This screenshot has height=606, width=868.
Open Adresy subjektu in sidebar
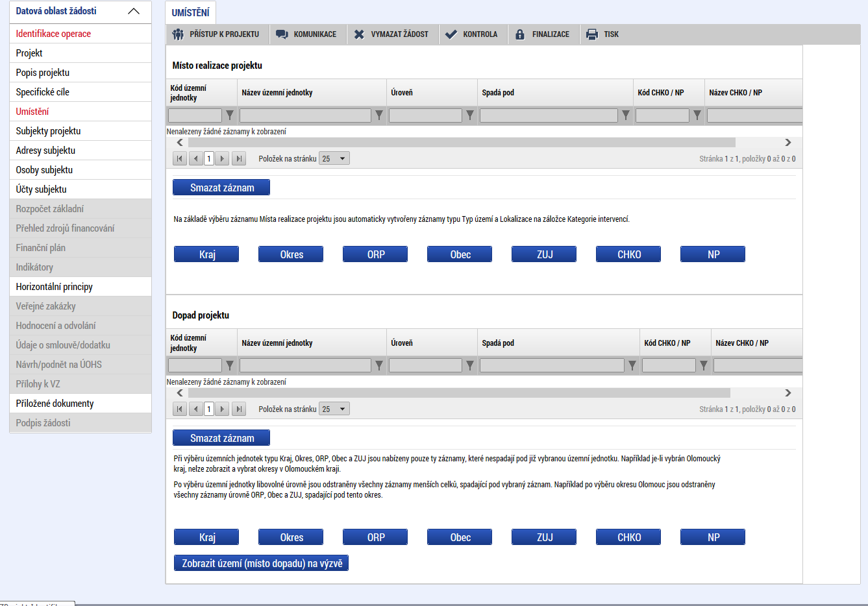81,151
